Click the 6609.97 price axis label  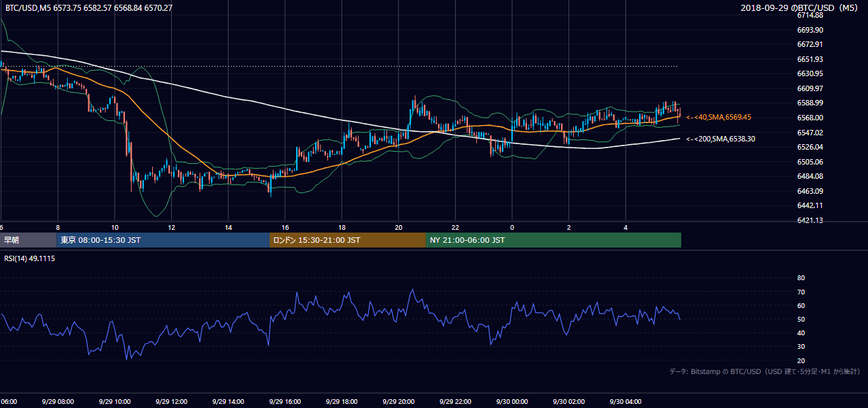tap(810, 88)
